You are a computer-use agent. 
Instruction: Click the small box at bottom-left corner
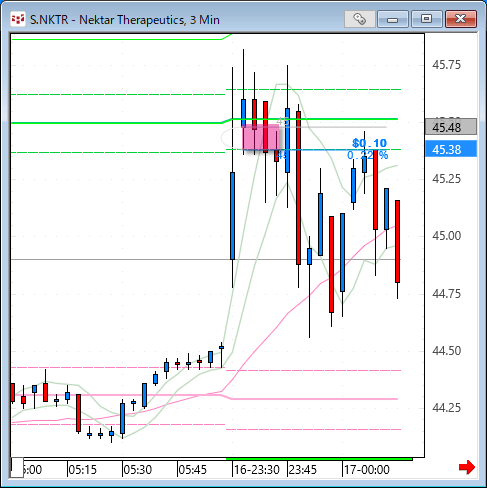point(17,467)
